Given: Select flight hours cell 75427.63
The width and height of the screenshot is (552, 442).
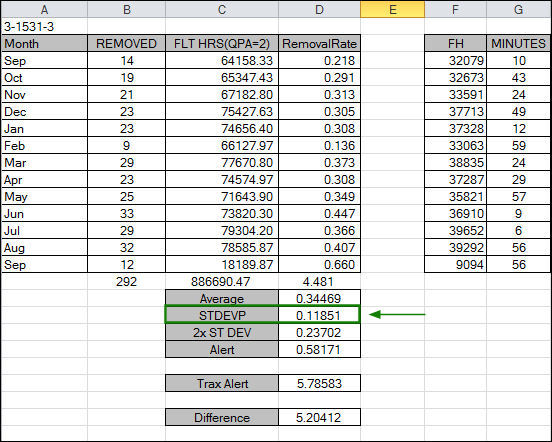Looking at the screenshot, I should tap(222, 112).
